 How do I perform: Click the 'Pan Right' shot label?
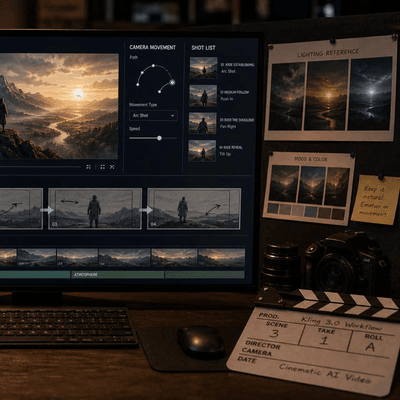228,127
